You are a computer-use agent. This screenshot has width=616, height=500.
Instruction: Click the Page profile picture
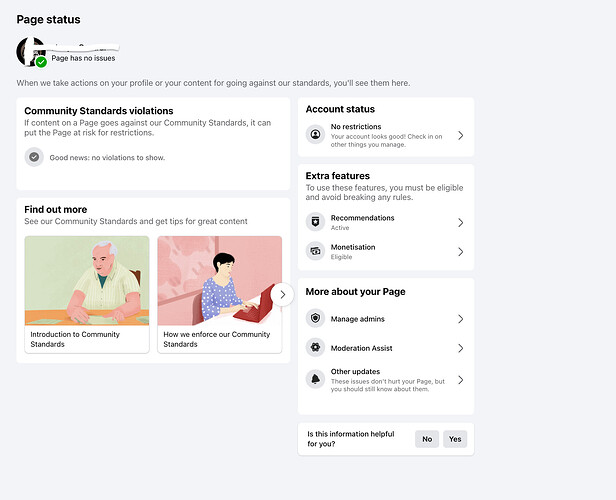(30, 51)
